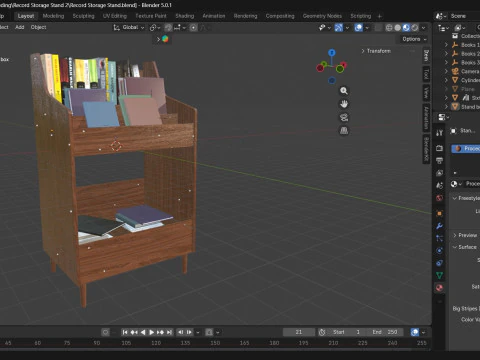This screenshot has width=480, height=360.
Task: Play animation in reverse
Action: 143,332
